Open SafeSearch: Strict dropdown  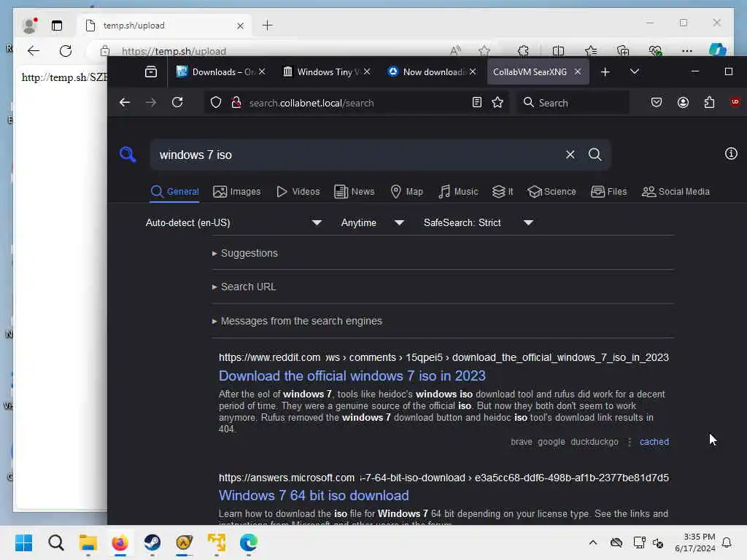pyautogui.click(x=478, y=222)
